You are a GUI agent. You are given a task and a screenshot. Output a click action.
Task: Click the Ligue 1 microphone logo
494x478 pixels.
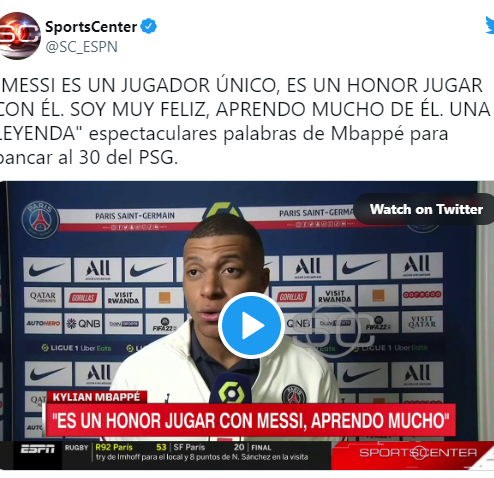coord(231,392)
